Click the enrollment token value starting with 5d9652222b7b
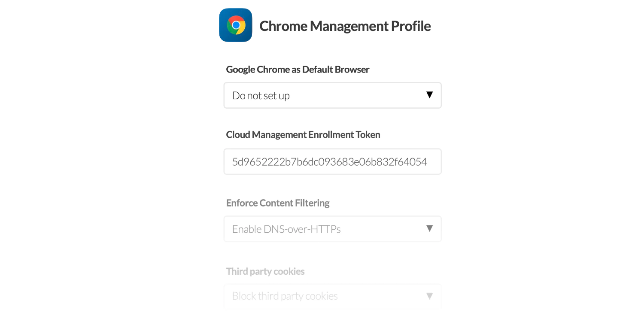The width and height of the screenshot is (644, 322). 329,162
